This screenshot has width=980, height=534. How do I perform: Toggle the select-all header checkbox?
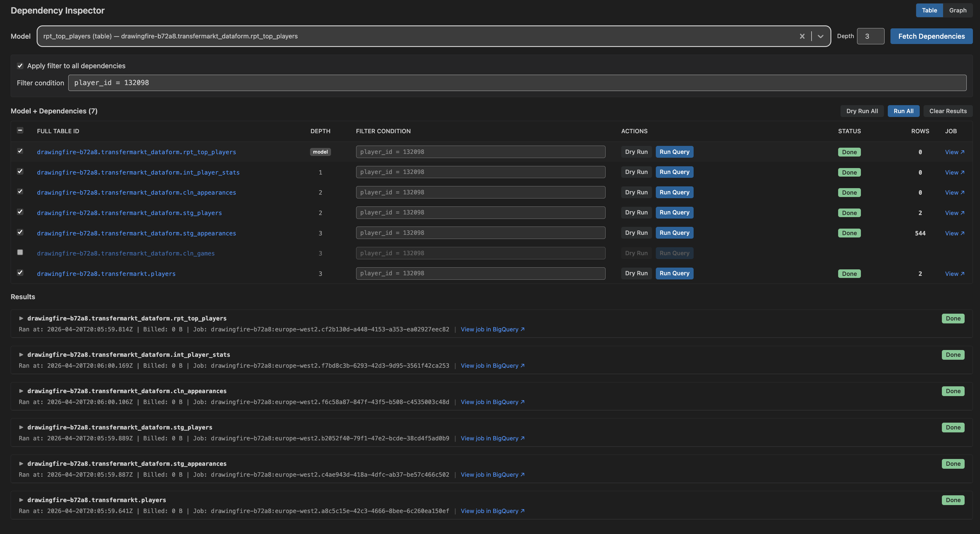tap(20, 130)
